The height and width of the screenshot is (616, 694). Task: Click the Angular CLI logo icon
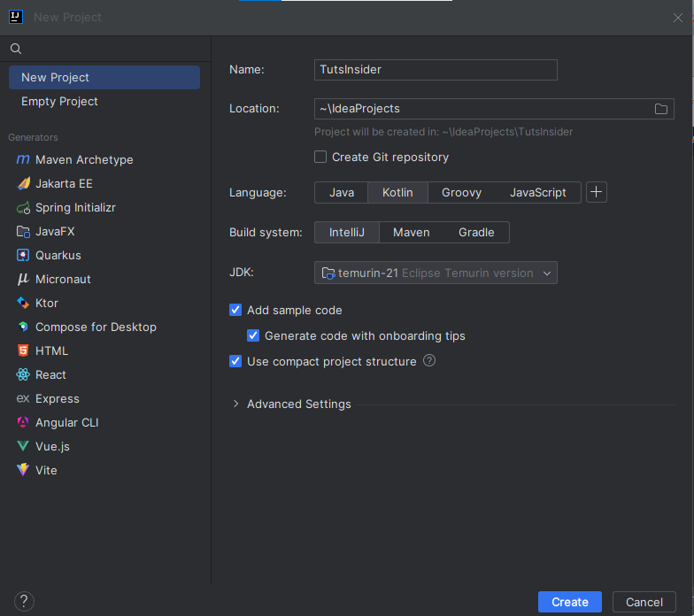pos(23,422)
